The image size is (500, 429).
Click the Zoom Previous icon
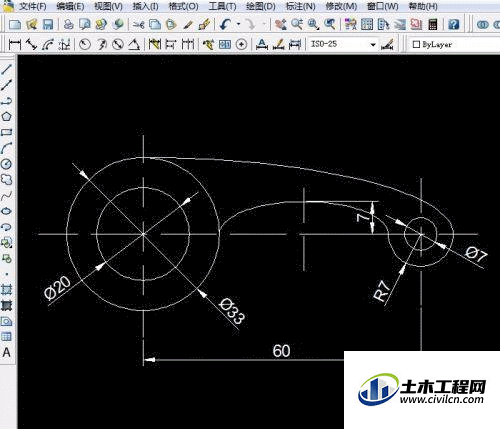330,24
